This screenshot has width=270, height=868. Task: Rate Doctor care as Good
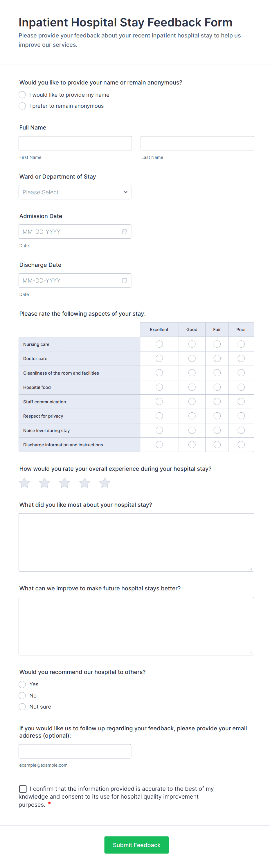click(x=192, y=359)
